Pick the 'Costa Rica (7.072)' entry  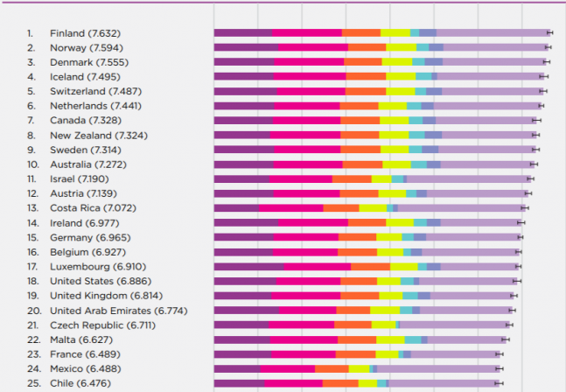tap(93, 208)
